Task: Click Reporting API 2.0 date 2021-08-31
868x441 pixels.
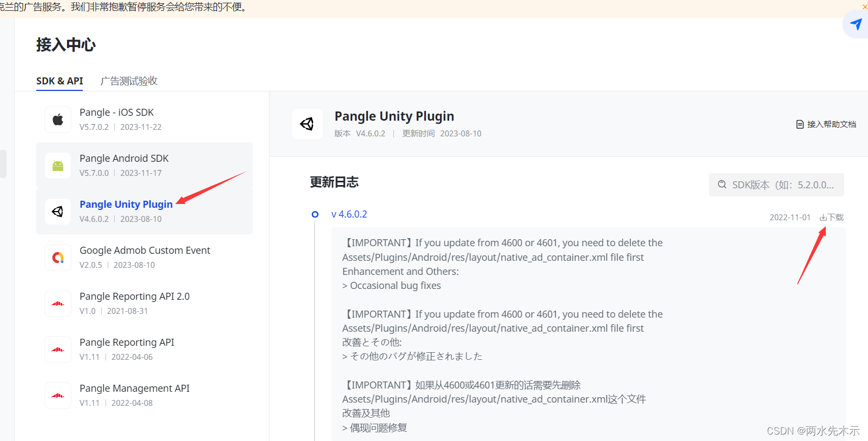Action: pos(127,311)
